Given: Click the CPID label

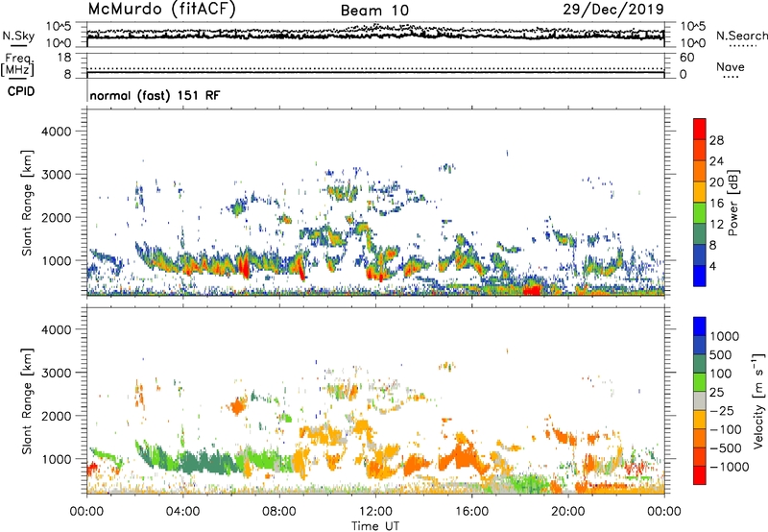Looking at the screenshot, I should 21,91.
